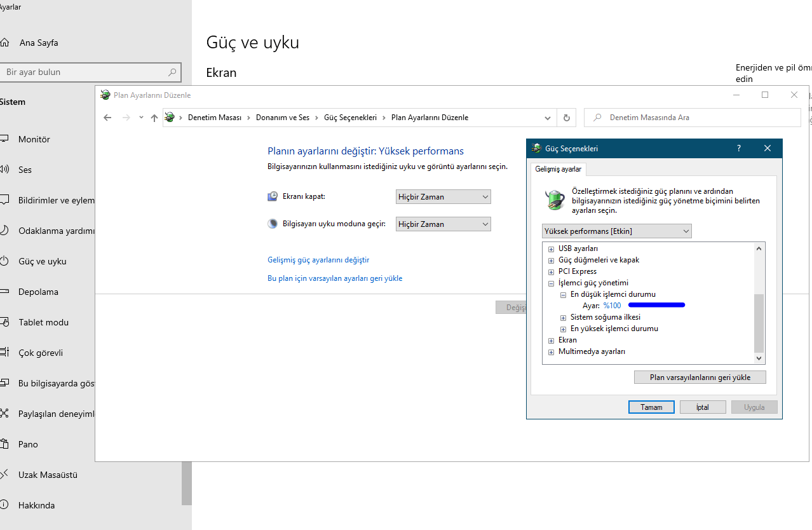Click the power tree scrollbar thumb

click(x=759, y=323)
